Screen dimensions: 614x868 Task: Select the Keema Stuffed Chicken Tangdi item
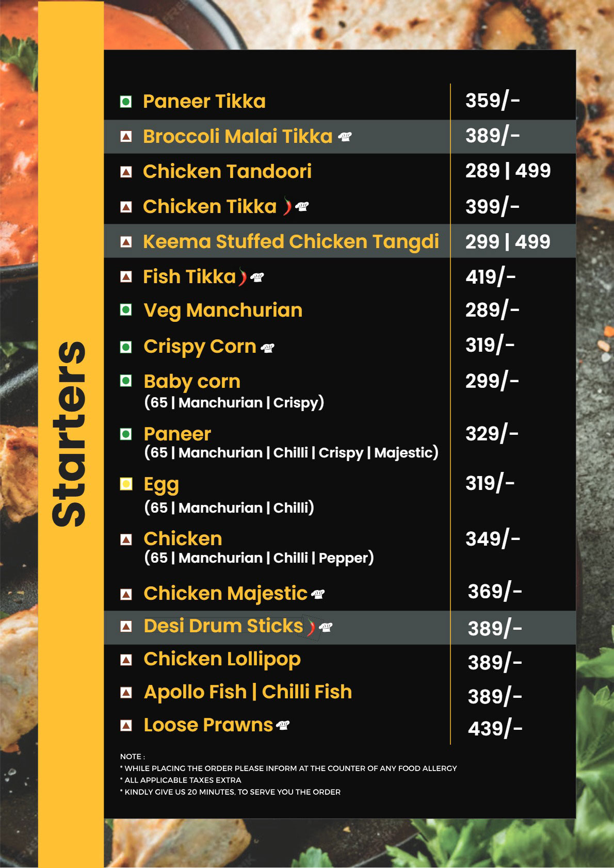(x=291, y=241)
